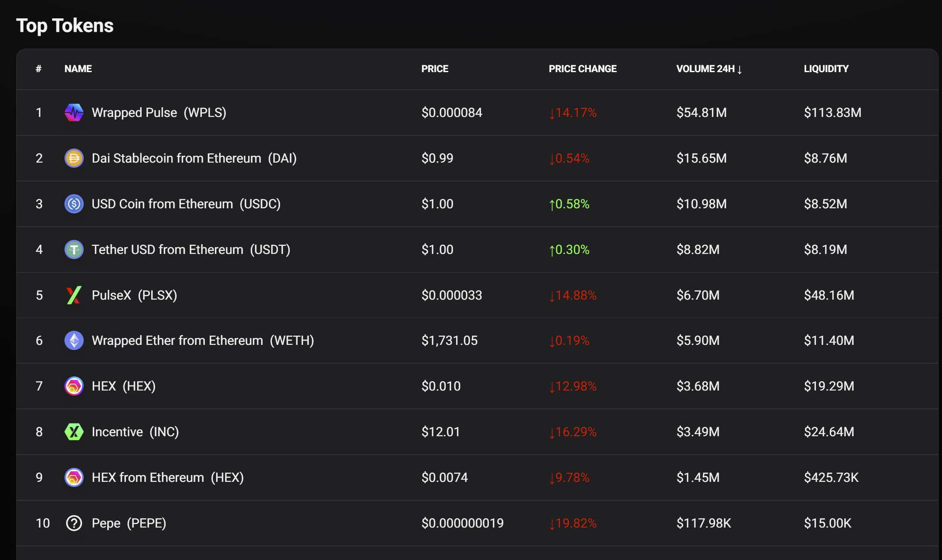Click USDC volume $10.98M
Image resolution: width=942 pixels, height=560 pixels.
pyautogui.click(x=701, y=204)
